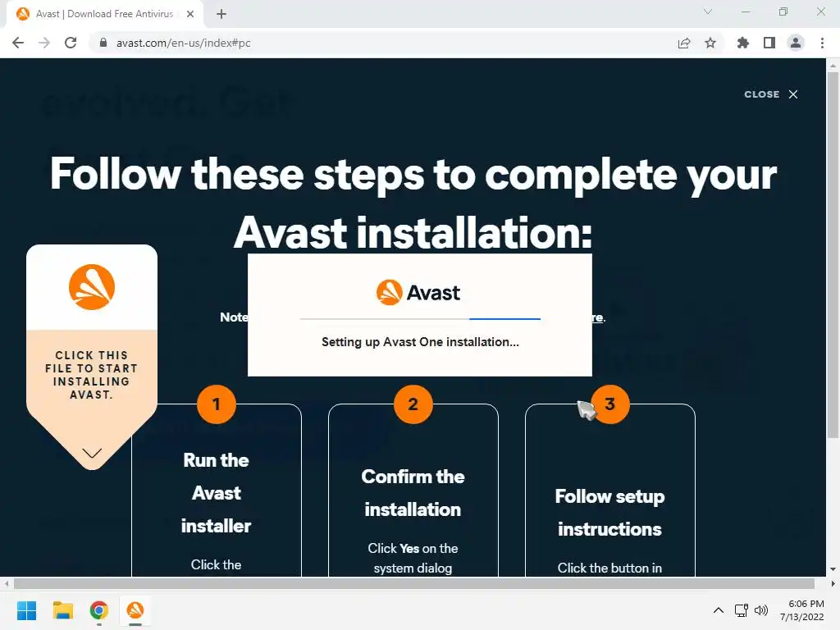
Task: Click the 'Follow setup instructions' heading
Action: coord(609,513)
